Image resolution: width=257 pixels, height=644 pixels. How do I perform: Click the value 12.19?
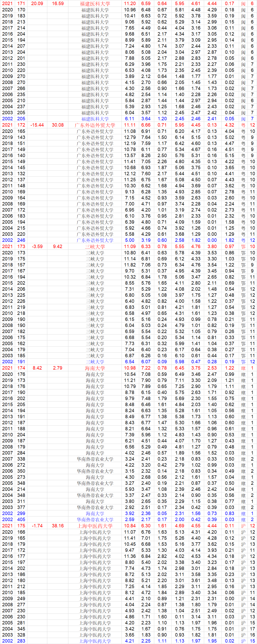[x=130, y=143]
